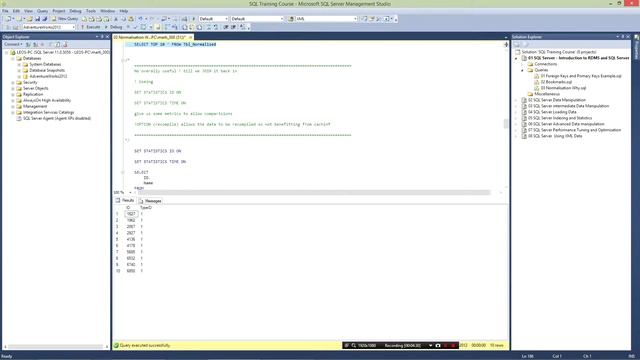Image resolution: width=640 pixels, height=360 pixels.
Task: Select row 10 header in the results grid
Action: 118,271
